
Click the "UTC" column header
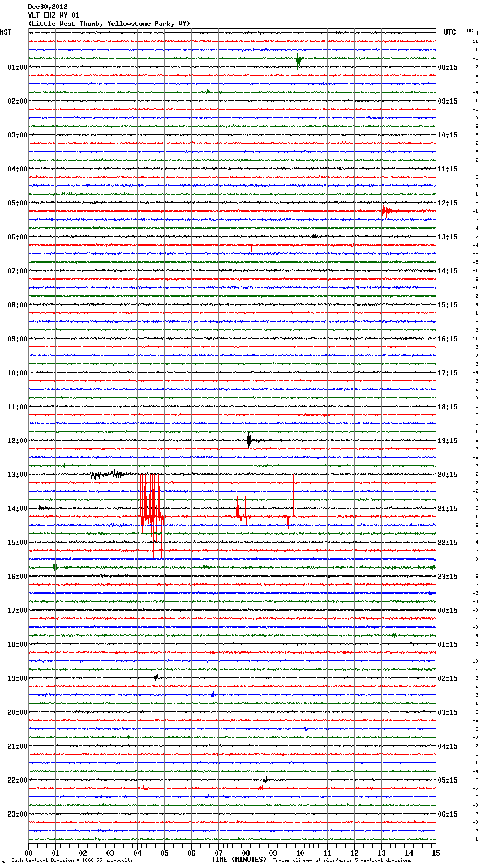point(449,32)
